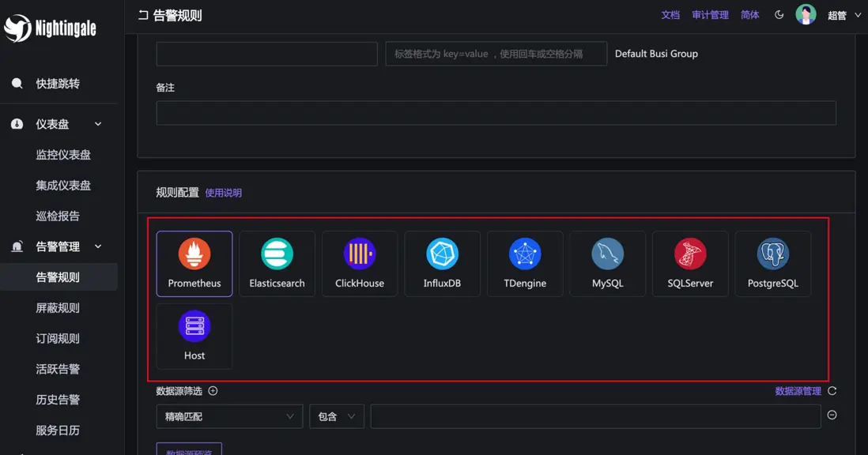Open 审计管理 link

point(710,15)
